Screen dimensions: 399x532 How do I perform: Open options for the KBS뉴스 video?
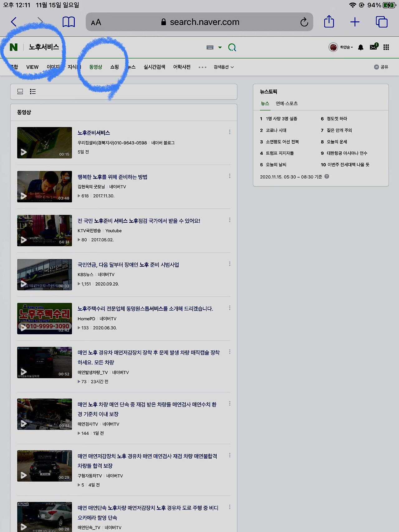[230, 264]
